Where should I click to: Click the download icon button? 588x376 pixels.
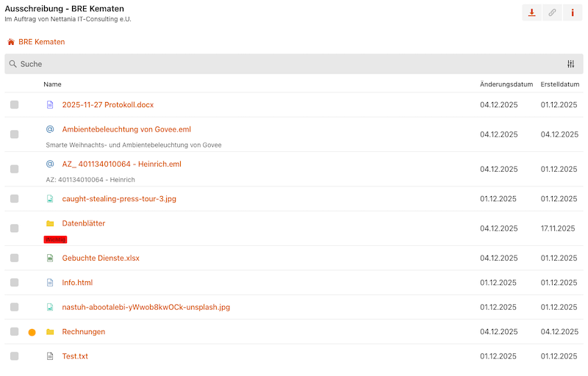531,12
